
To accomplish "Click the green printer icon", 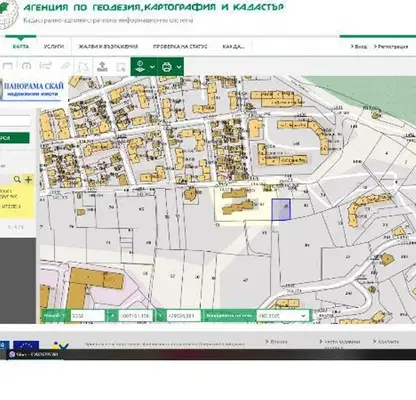I will point(167,67).
